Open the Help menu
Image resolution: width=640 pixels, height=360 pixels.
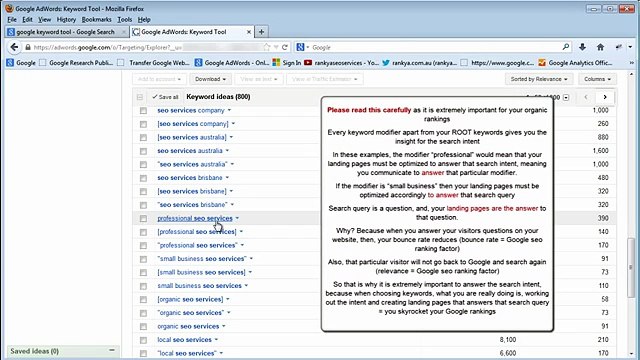pyautogui.click(x=144, y=19)
